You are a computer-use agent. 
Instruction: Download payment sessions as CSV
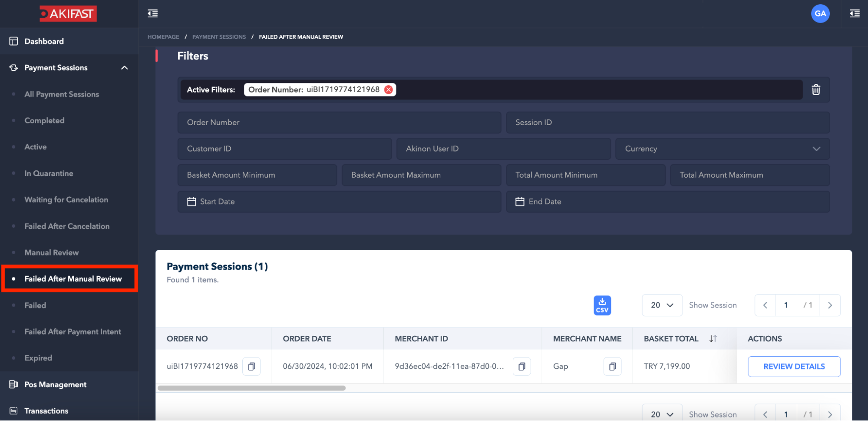pos(602,305)
